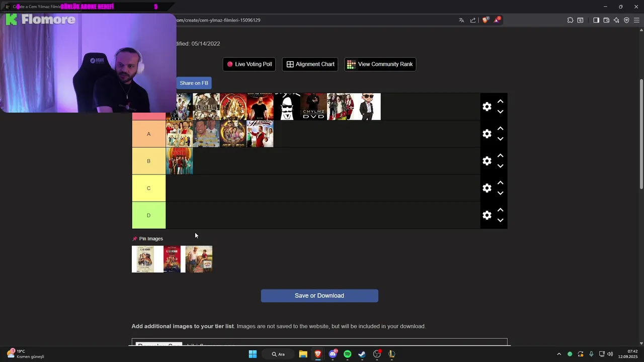Open League of Legends taskbar icon
Screen dimensions: 644x362
click(391, 354)
